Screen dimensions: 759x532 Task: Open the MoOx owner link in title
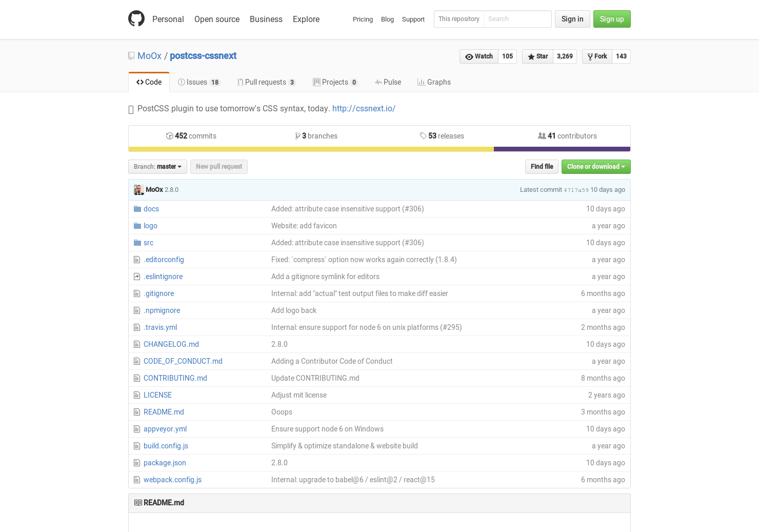tap(149, 56)
